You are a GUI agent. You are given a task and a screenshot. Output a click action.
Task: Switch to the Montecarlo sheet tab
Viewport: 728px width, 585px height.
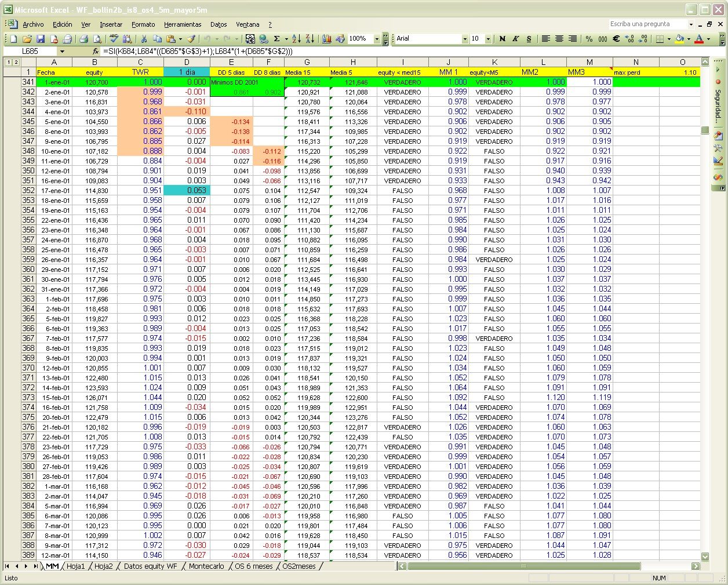(x=206, y=566)
